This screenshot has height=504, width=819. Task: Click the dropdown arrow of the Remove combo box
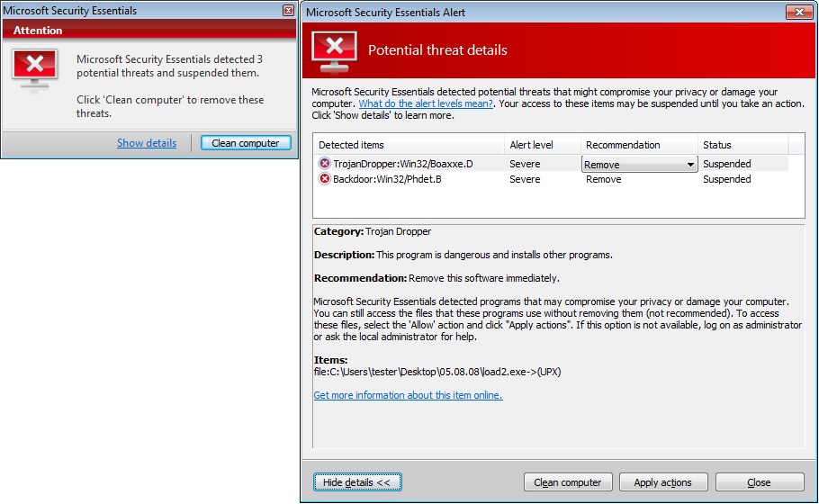pos(690,165)
